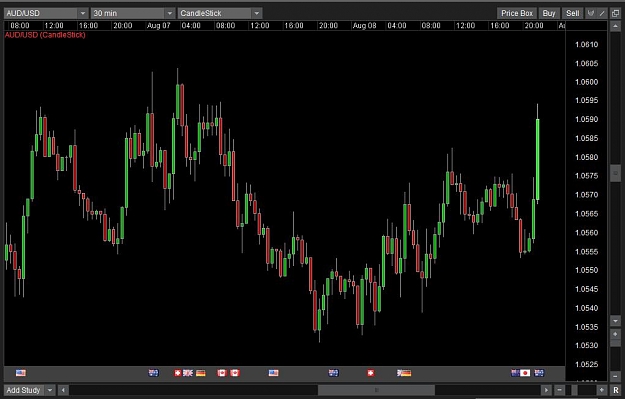Click the 1.0590 price label
This screenshot has width=625, height=399.
click(x=586, y=119)
